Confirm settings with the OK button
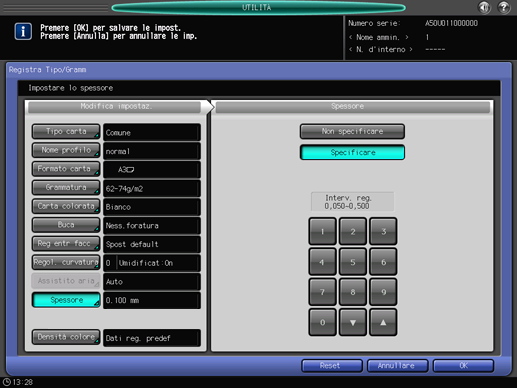 (463, 366)
